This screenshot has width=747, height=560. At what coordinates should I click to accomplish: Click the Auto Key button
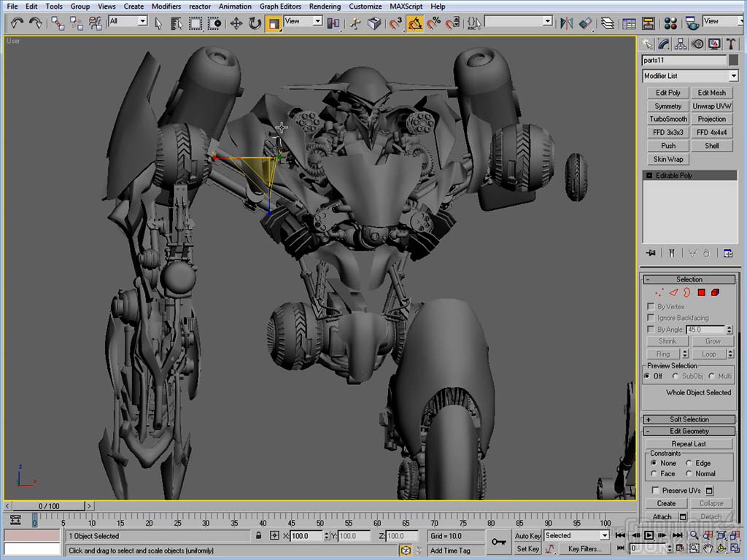528,536
